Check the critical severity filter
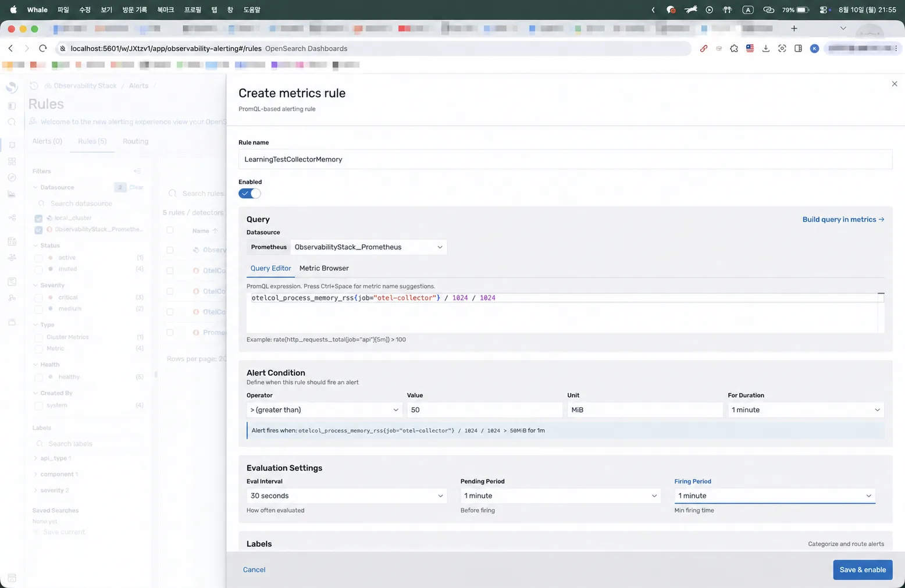The height and width of the screenshot is (588, 905). [x=38, y=297]
